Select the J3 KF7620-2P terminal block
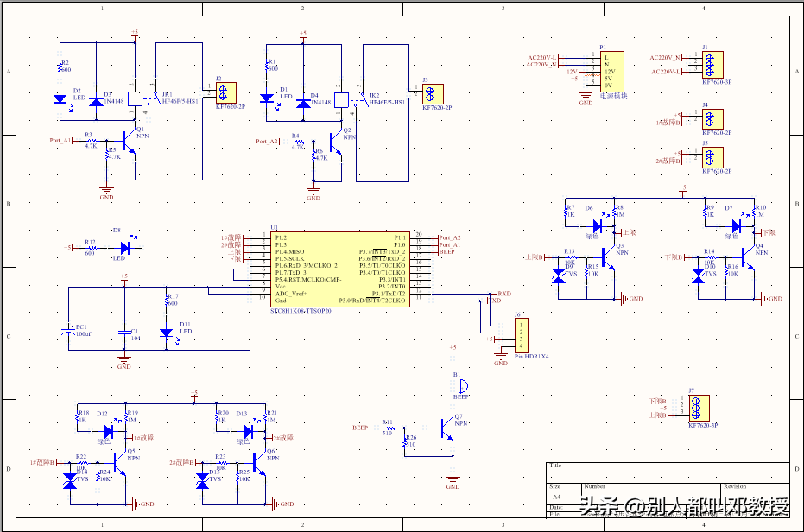Viewport: 804px width, 532px height. click(x=433, y=94)
